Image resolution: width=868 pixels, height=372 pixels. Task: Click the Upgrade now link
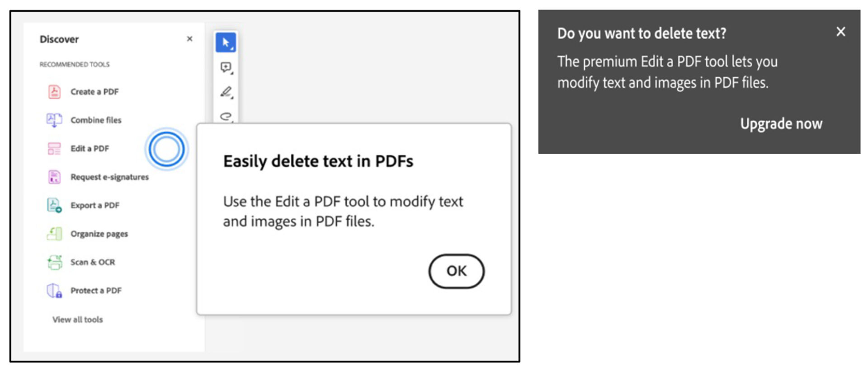point(782,123)
